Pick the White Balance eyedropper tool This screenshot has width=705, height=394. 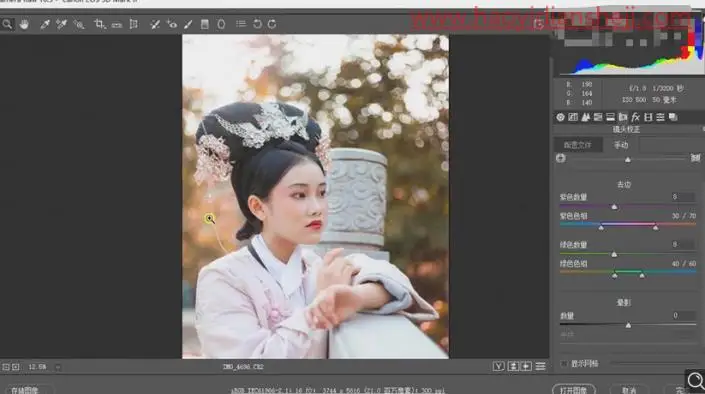click(45, 24)
